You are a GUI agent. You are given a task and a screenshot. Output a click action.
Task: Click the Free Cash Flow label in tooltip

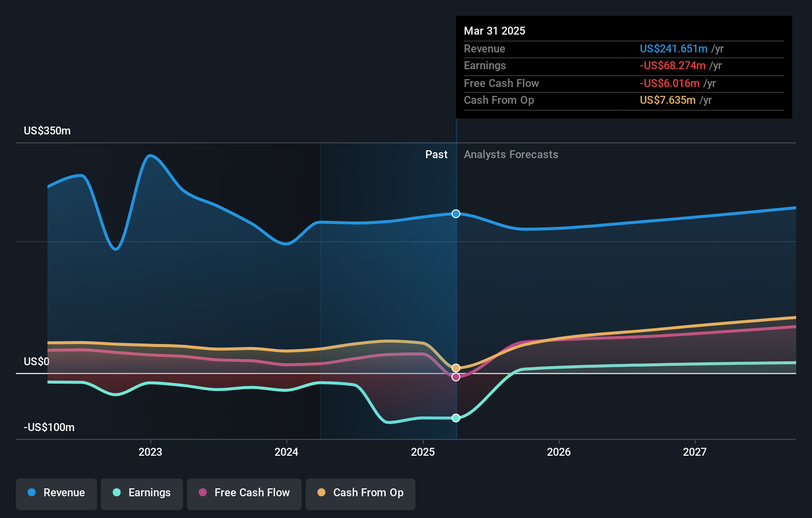coord(501,83)
